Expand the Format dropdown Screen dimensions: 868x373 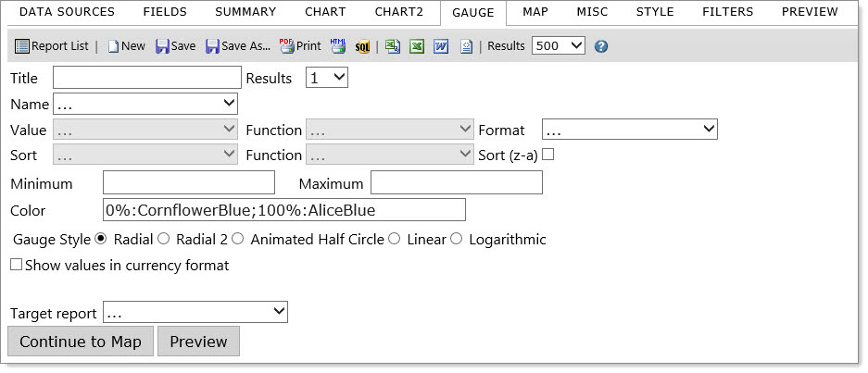pyautogui.click(x=630, y=130)
